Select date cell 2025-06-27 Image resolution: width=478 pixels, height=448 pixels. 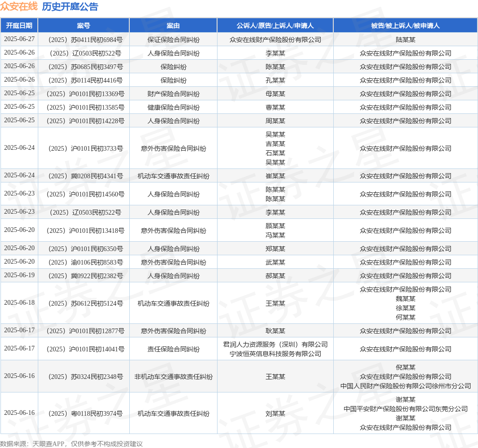19,39
